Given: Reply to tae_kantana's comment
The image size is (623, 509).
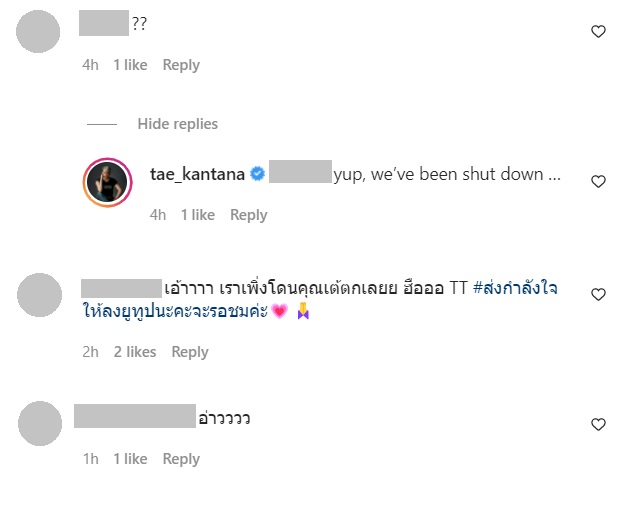Looking at the screenshot, I should (249, 215).
